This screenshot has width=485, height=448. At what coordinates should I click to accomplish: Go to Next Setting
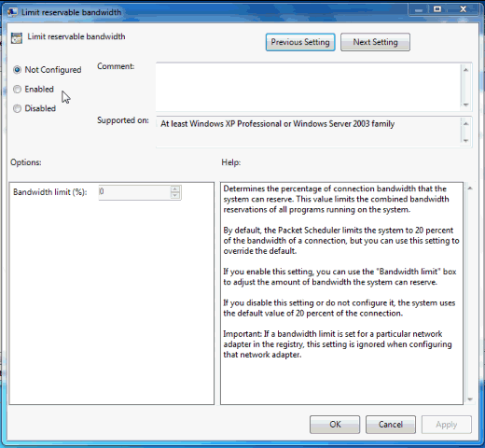375,42
